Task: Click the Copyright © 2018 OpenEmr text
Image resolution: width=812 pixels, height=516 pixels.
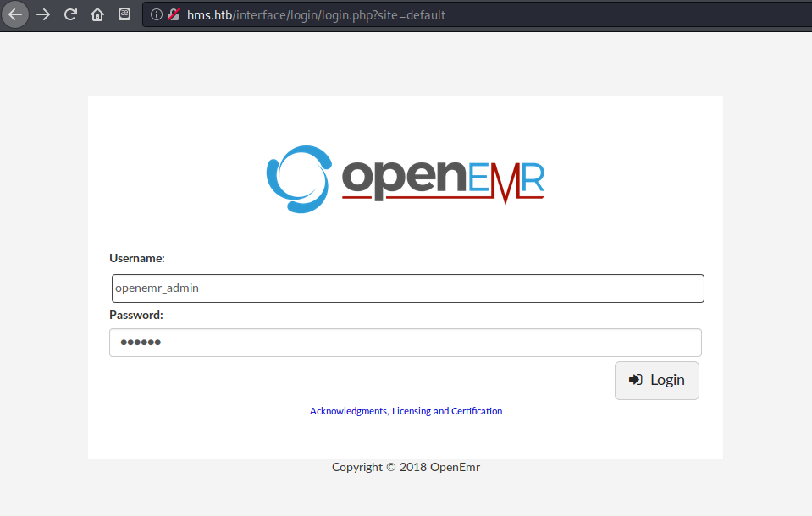Action: click(x=406, y=467)
